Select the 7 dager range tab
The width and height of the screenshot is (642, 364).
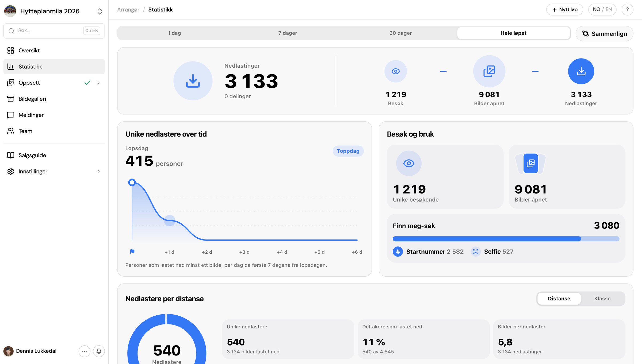288,33
